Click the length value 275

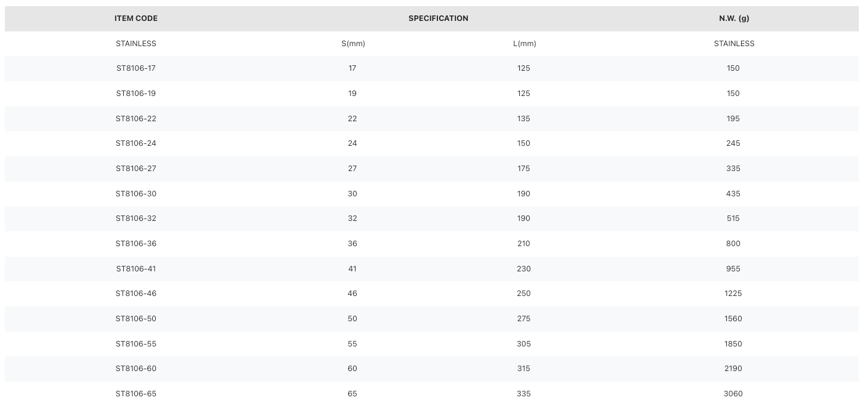[524, 319]
